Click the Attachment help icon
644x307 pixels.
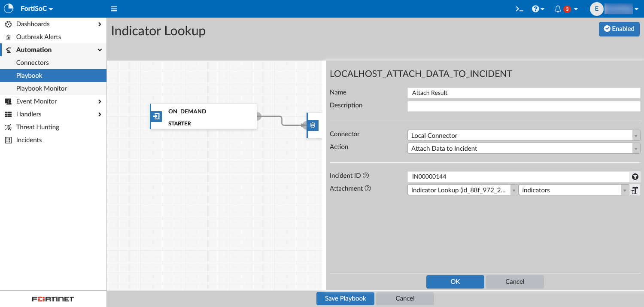point(368,188)
